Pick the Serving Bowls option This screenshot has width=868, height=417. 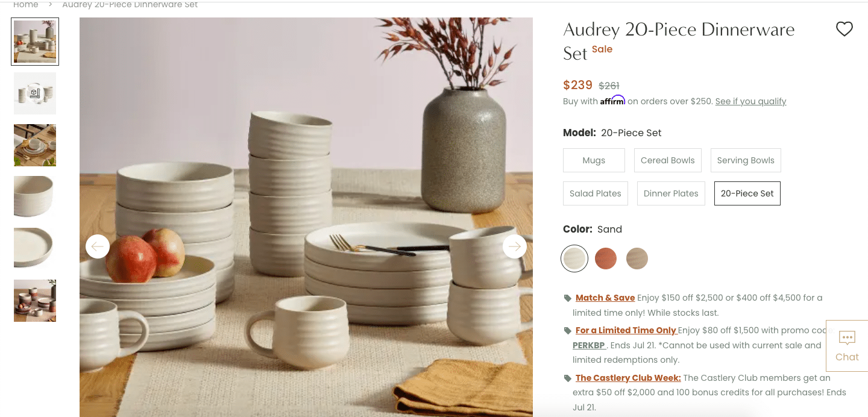pyautogui.click(x=746, y=160)
